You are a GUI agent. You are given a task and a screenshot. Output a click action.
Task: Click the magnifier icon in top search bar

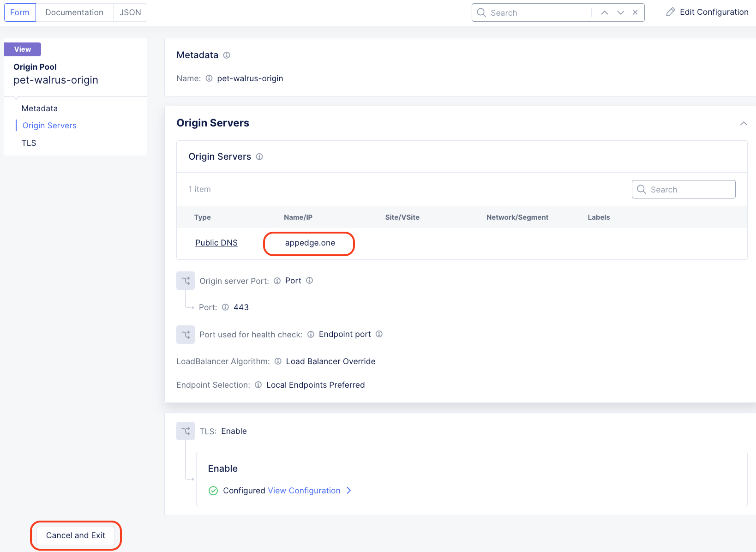[481, 12]
